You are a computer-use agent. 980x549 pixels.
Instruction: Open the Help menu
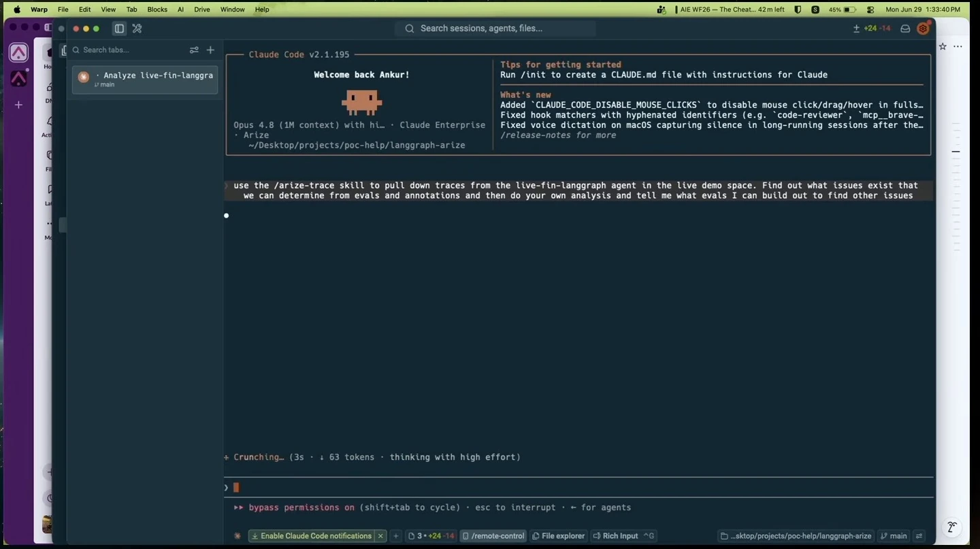coord(262,10)
